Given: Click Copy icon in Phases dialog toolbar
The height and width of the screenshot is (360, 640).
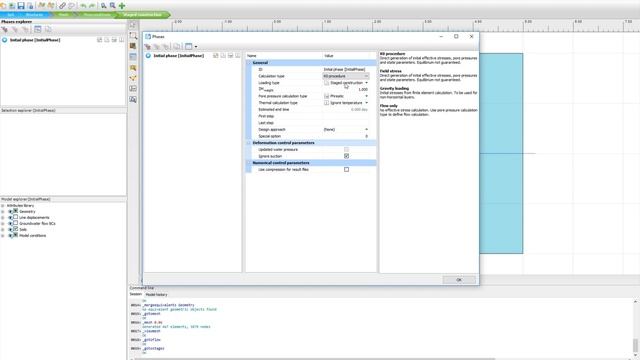Looking at the screenshot, I should point(177,47).
